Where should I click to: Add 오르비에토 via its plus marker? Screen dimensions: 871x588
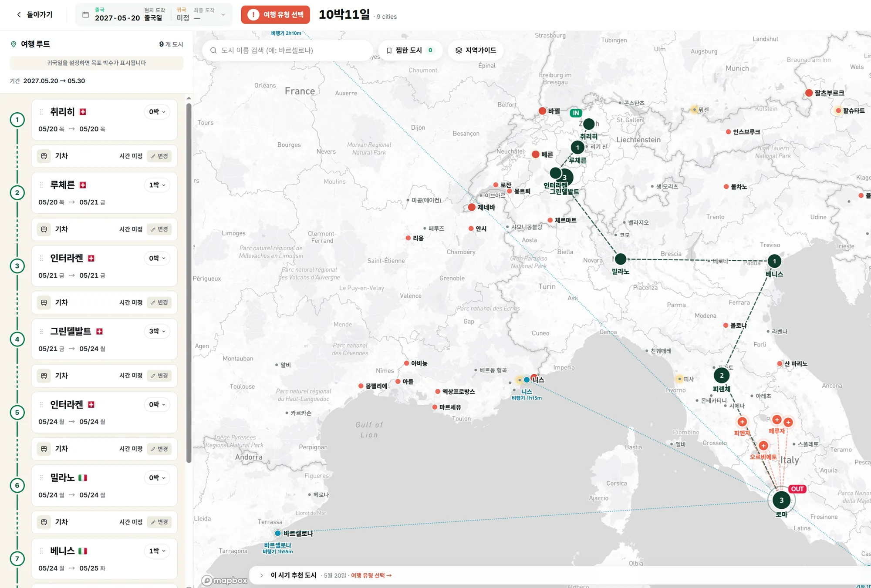point(763,446)
